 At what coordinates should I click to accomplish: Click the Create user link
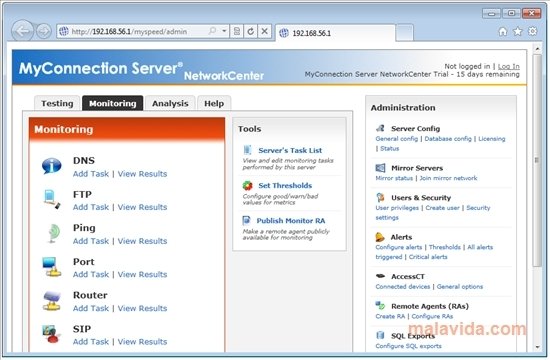click(442, 208)
